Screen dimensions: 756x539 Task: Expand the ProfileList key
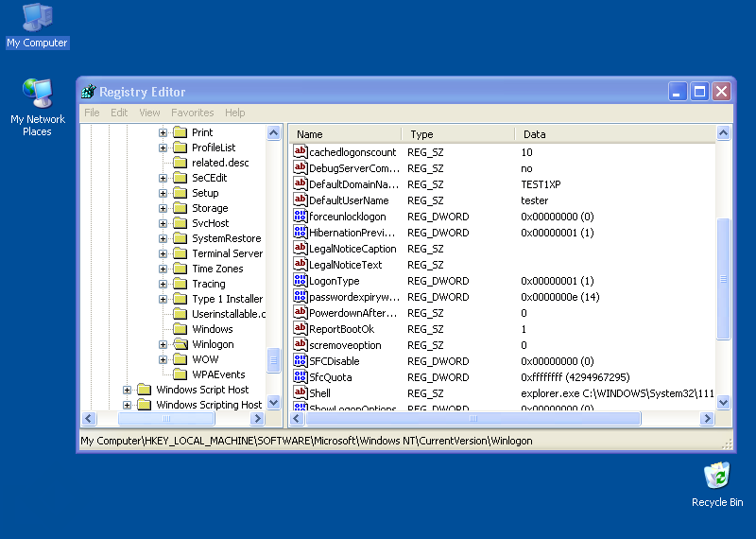click(x=163, y=148)
